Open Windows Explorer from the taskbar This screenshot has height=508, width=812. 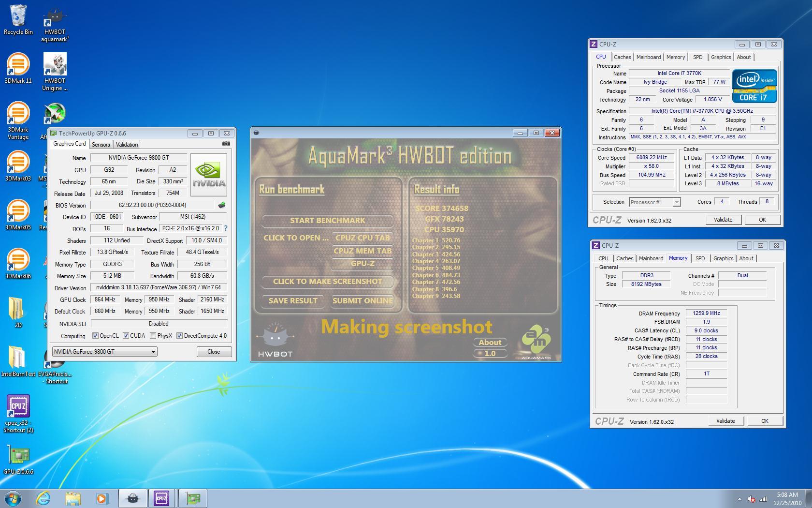click(x=73, y=498)
